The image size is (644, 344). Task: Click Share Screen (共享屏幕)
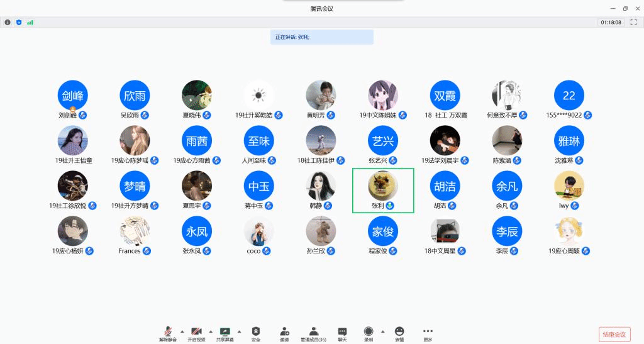tap(225, 333)
